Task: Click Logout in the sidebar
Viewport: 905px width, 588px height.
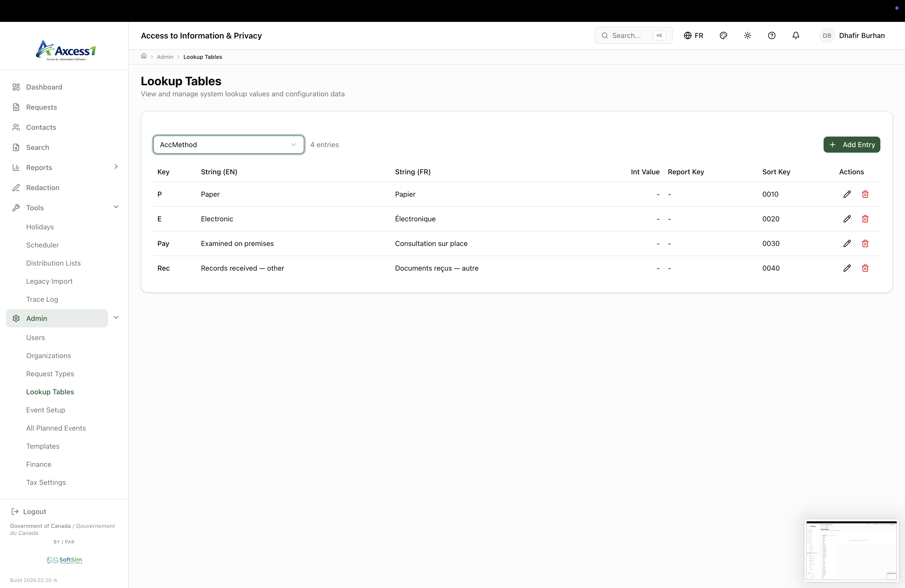Action: [x=34, y=512]
